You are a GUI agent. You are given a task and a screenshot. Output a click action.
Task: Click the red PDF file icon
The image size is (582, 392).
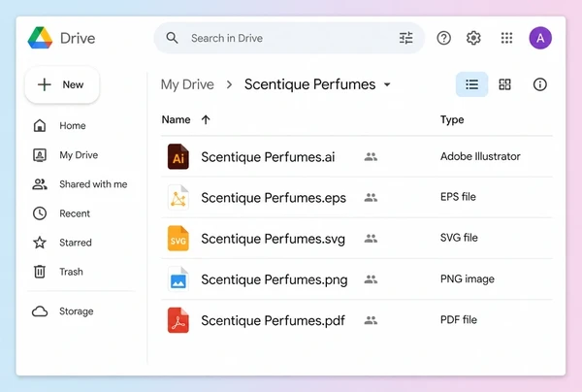click(178, 320)
